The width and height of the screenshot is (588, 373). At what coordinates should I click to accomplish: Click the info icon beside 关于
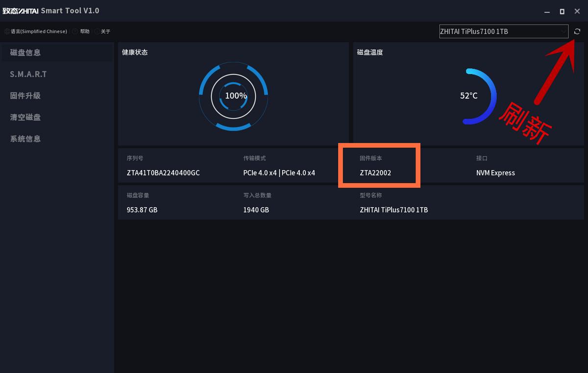96,31
